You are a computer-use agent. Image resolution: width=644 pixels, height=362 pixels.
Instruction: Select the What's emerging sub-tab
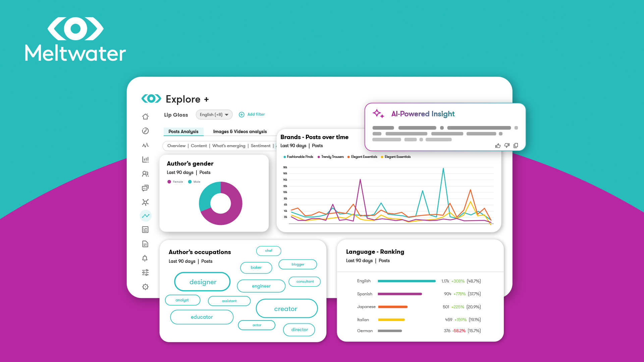coord(229,146)
